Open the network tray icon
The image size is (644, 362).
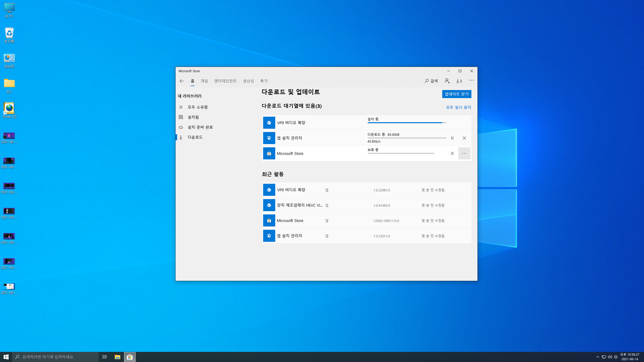pyautogui.click(x=604, y=357)
